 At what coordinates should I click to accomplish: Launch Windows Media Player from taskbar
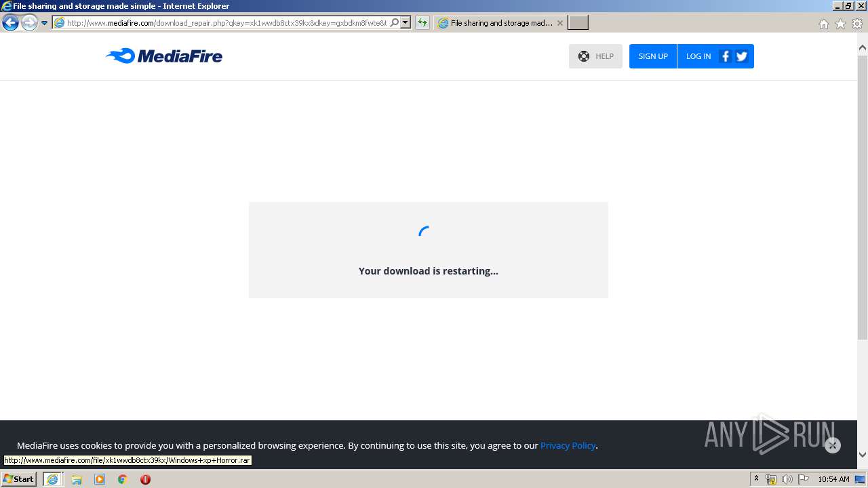(x=100, y=479)
